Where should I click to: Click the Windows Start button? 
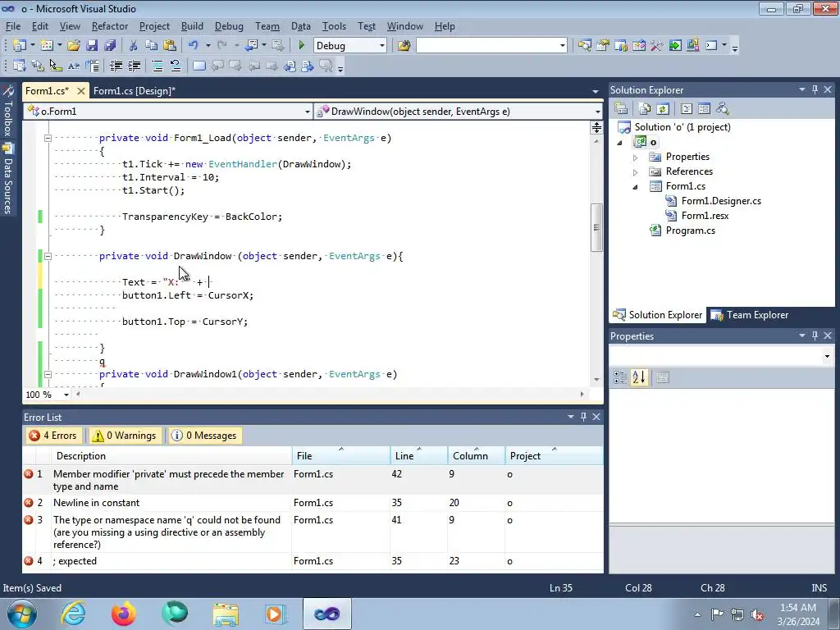click(x=22, y=614)
